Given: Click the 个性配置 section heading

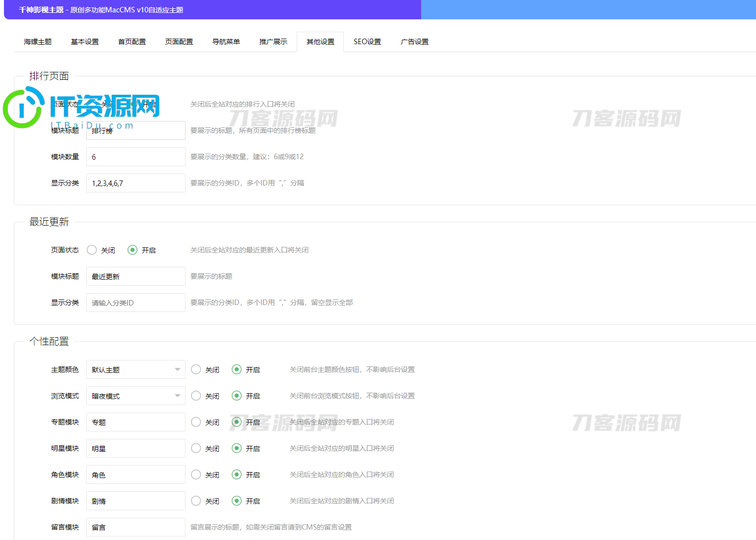Looking at the screenshot, I should [x=49, y=341].
